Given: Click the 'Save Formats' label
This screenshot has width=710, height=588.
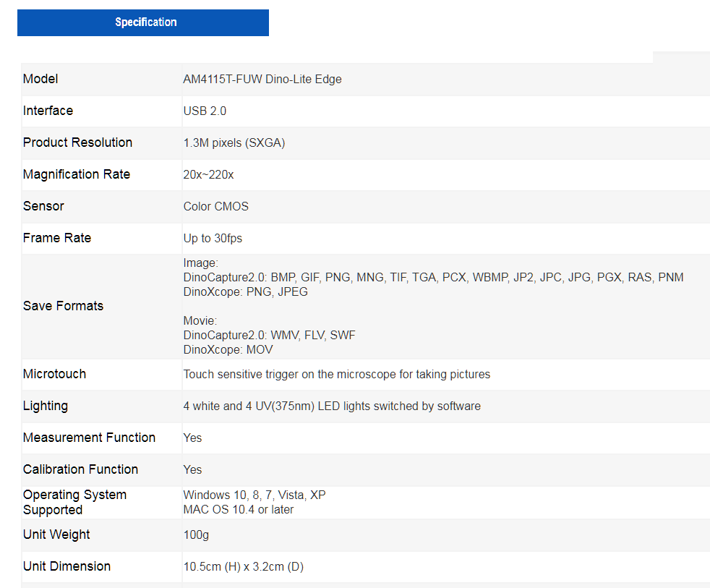Looking at the screenshot, I should tap(63, 306).
